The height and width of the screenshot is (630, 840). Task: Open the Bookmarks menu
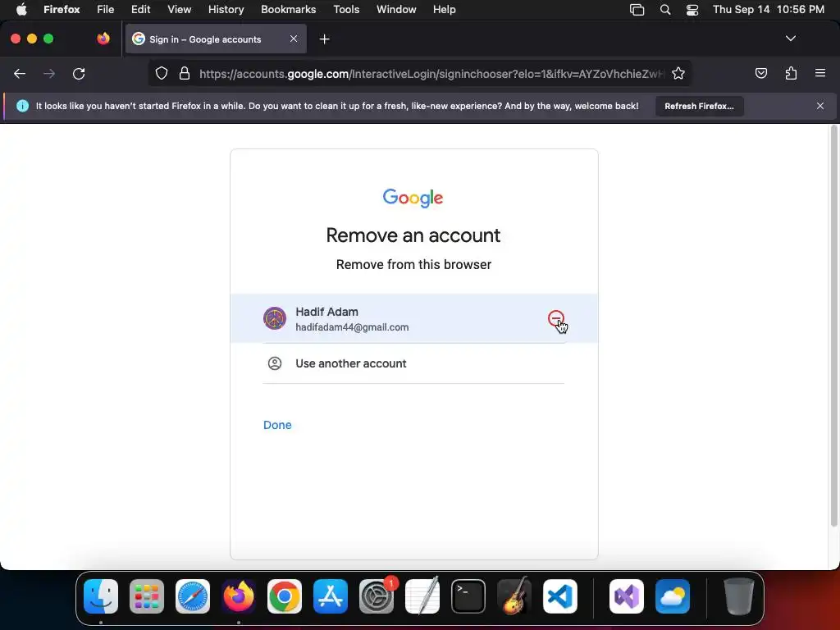288,9
